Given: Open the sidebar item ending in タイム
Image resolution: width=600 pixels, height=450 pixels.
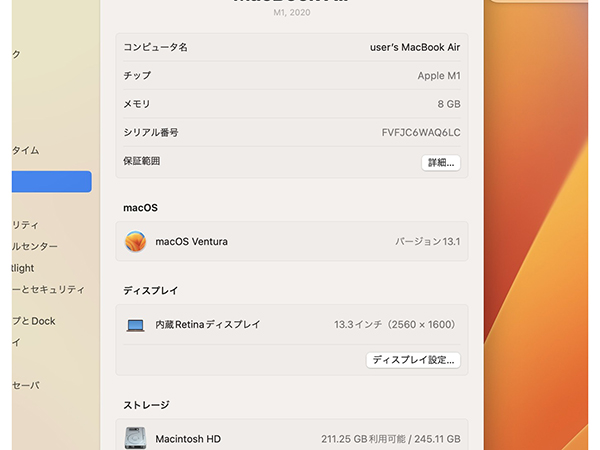Looking at the screenshot, I should pos(26,151).
